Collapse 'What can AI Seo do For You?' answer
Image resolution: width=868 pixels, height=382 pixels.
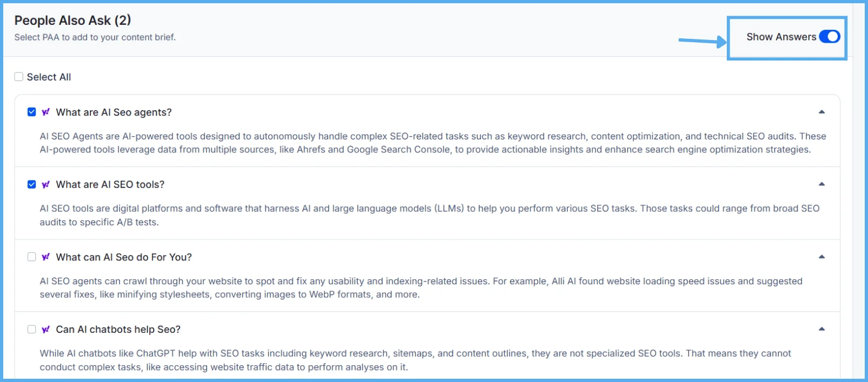821,257
